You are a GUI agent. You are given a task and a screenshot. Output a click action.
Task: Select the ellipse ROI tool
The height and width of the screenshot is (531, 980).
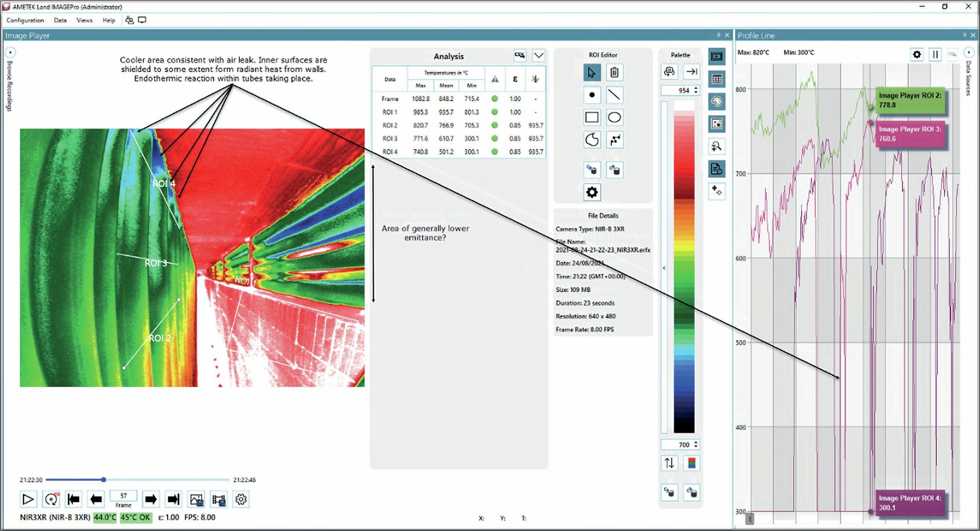(x=614, y=117)
